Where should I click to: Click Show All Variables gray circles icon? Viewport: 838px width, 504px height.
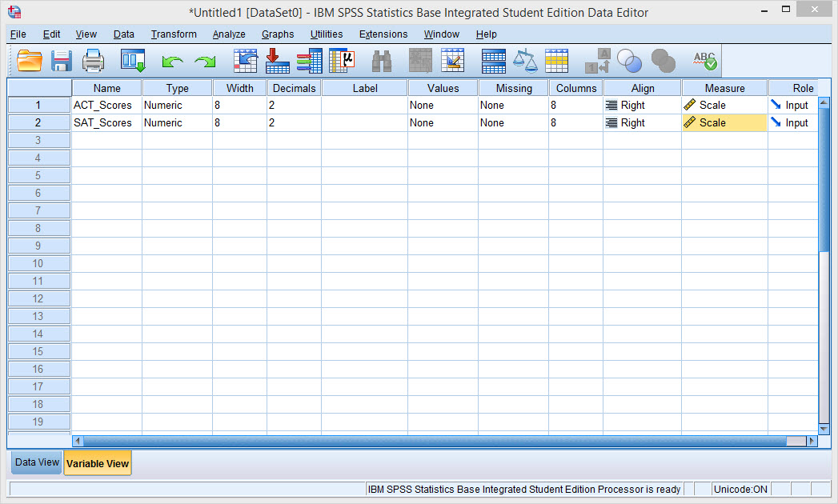click(664, 60)
